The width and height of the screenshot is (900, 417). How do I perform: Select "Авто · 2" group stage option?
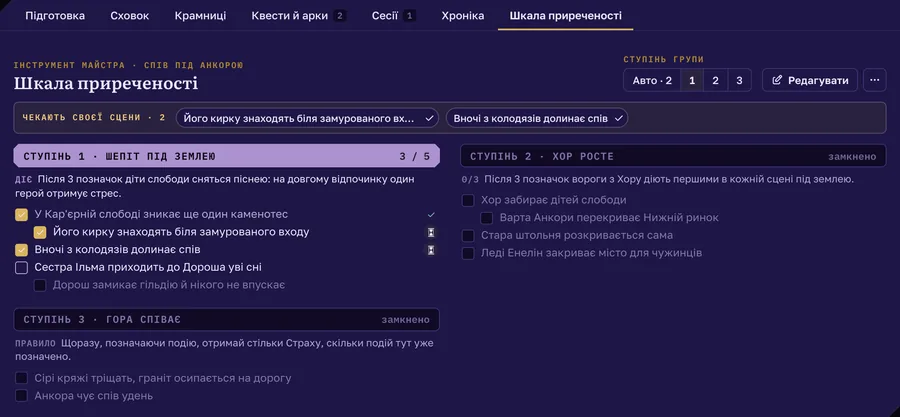pos(652,80)
